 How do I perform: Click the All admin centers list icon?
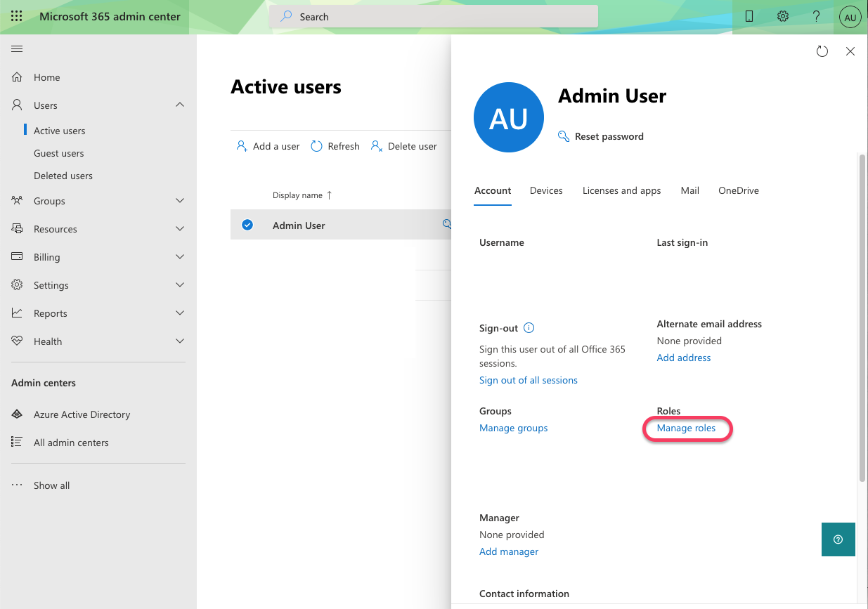pyautogui.click(x=17, y=443)
